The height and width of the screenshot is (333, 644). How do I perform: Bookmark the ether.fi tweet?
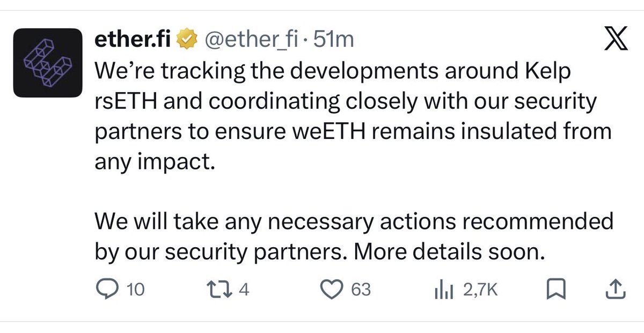tap(555, 290)
